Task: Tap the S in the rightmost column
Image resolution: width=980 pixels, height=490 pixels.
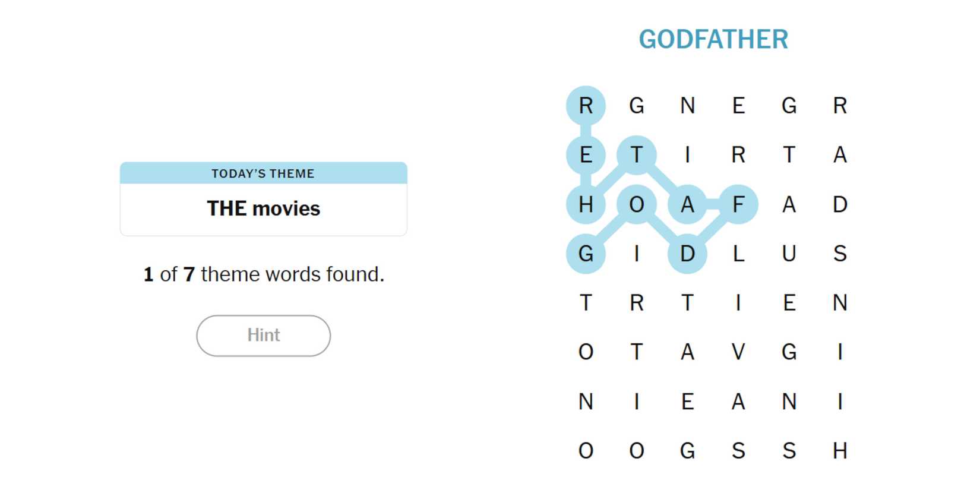Action: click(x=840, y=254)
